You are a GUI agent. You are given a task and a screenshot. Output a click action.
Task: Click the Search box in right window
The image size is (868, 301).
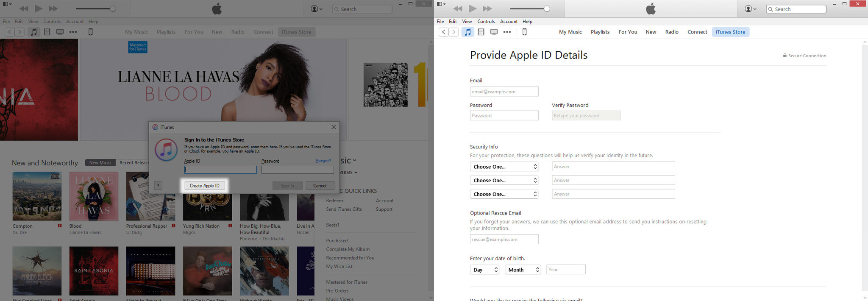796,9
